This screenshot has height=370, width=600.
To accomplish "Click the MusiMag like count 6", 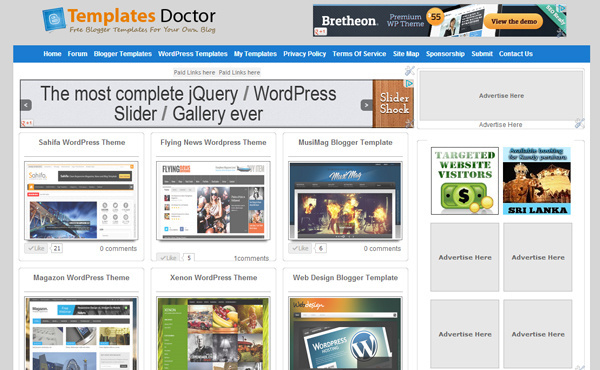I will point(321,248).
